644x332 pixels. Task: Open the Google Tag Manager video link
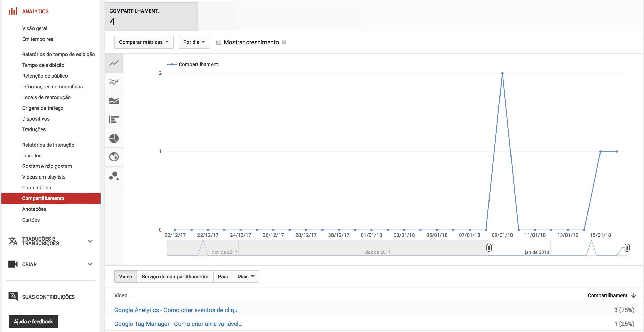click(178, 324)
